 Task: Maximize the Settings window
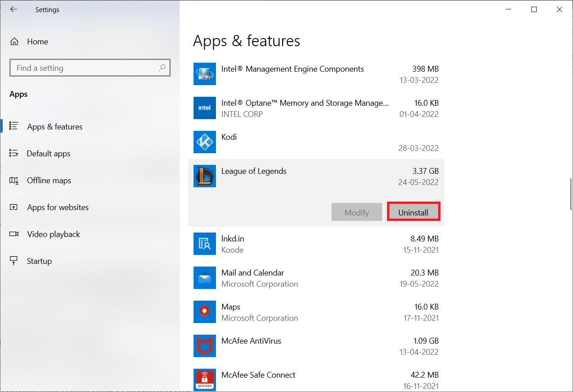click(534, 9)
